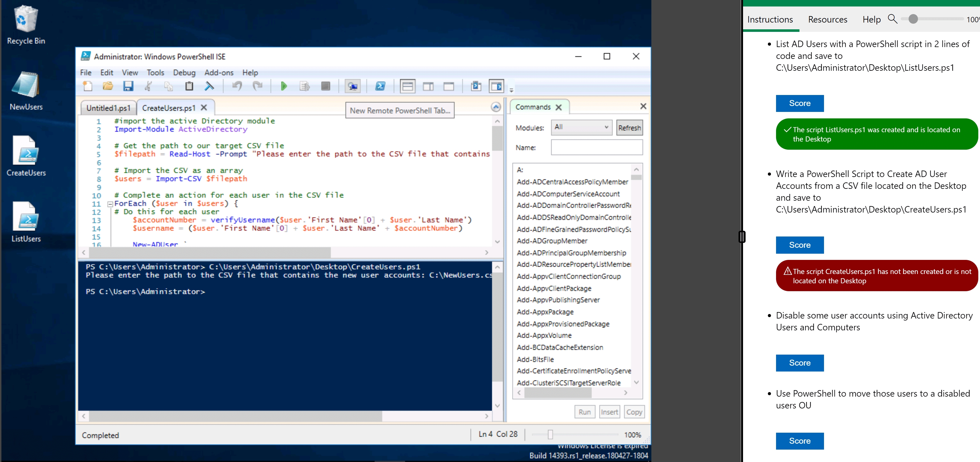The width and height of the screenshot is (980, 462).
Task: Open a script with folder icon
Action: [x=108, y=86]
